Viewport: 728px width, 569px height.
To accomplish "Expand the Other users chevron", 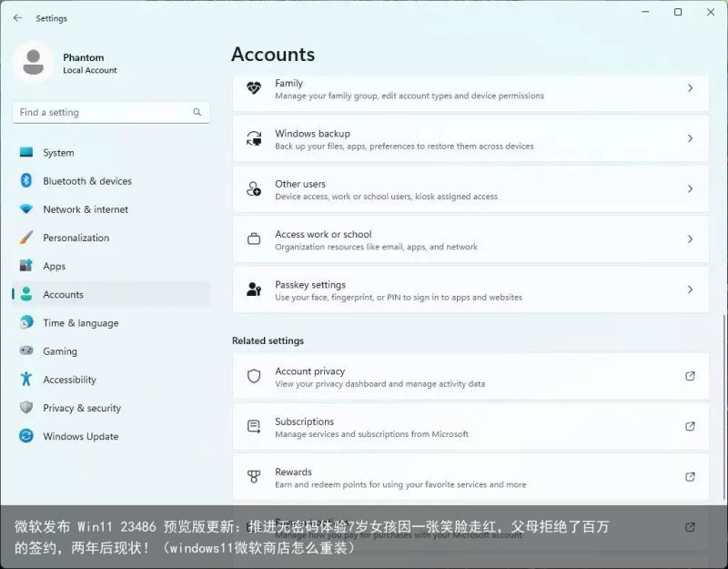I will click(x=691, y=188).
